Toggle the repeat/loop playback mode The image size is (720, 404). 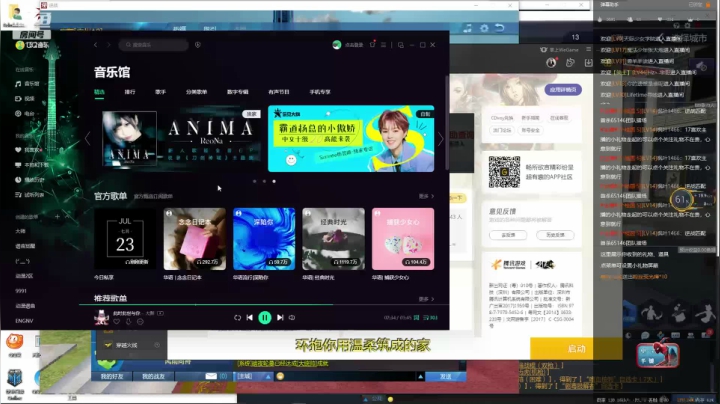click(x=237, y=318)
